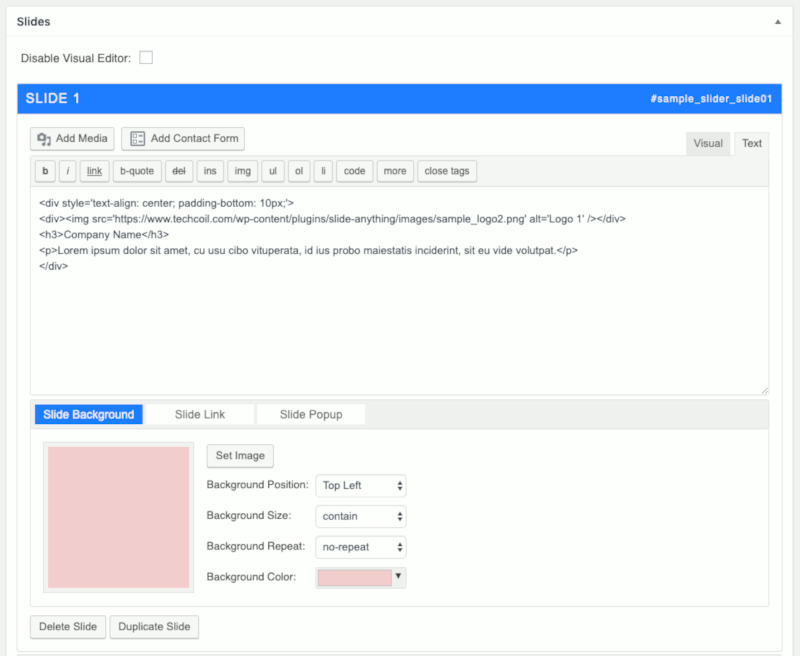Switch to the Visual editor tab
This screenshot has height=656, width=800.
tap(708, 143)
